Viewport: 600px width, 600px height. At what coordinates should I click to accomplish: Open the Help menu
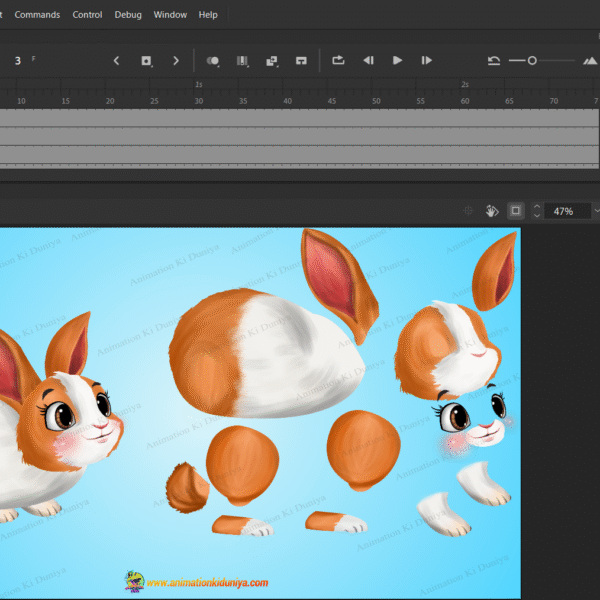tap(208, 15)
